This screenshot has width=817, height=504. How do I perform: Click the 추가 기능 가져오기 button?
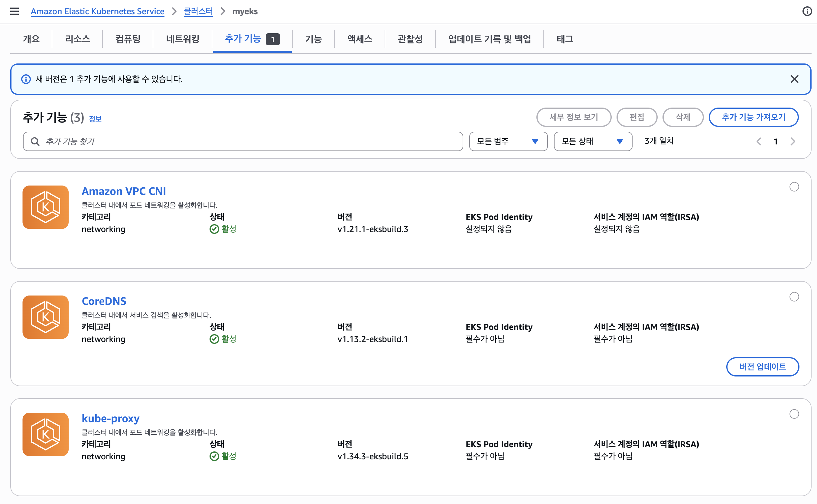click(x=753, y=117)
